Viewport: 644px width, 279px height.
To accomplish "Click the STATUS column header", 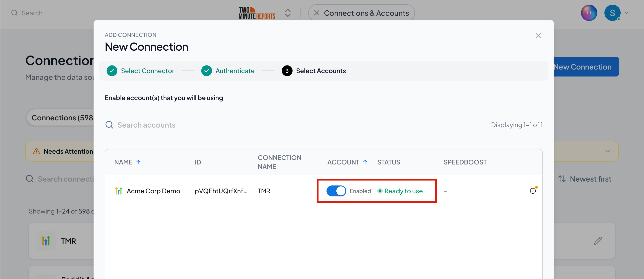I will pyautogui.click(x=389, y=162).
